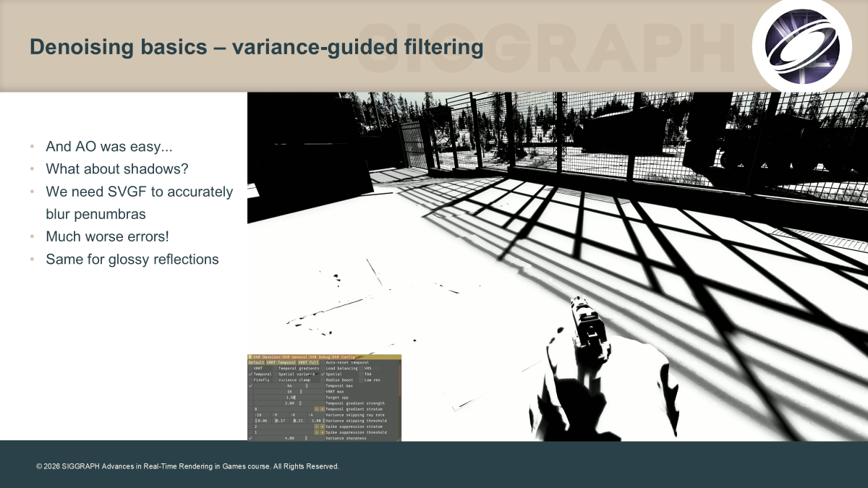This screenshot has height=488, width=868.
Task: Click the Variance skipping threshold slider at 0.06
Action: pos(263,421)
